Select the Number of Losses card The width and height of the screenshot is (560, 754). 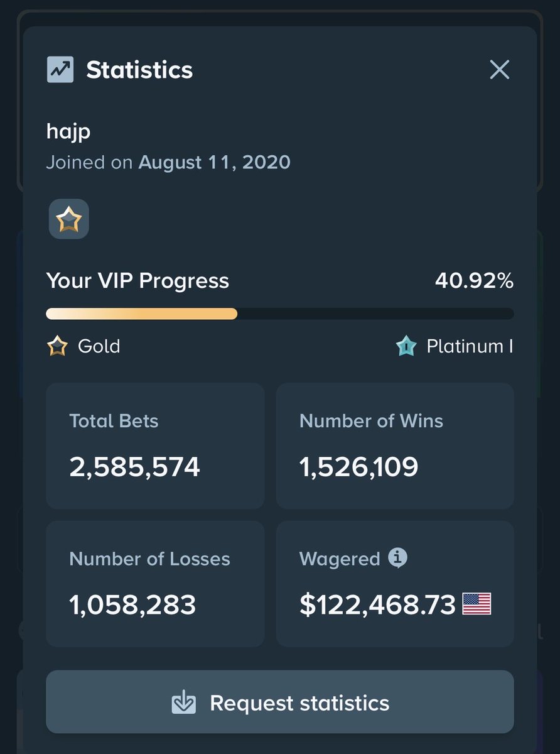155,584
